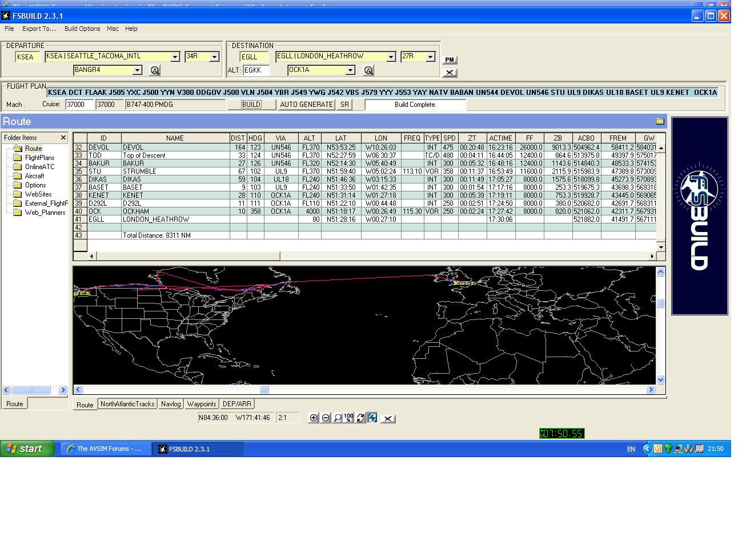Click the FSBUILD logo banner
The width and height of the screenshot is (746, 560).
[700, 216]
